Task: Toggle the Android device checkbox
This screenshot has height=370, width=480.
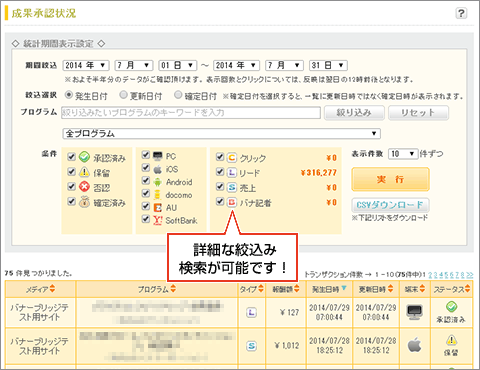Action: coord(146,181)
